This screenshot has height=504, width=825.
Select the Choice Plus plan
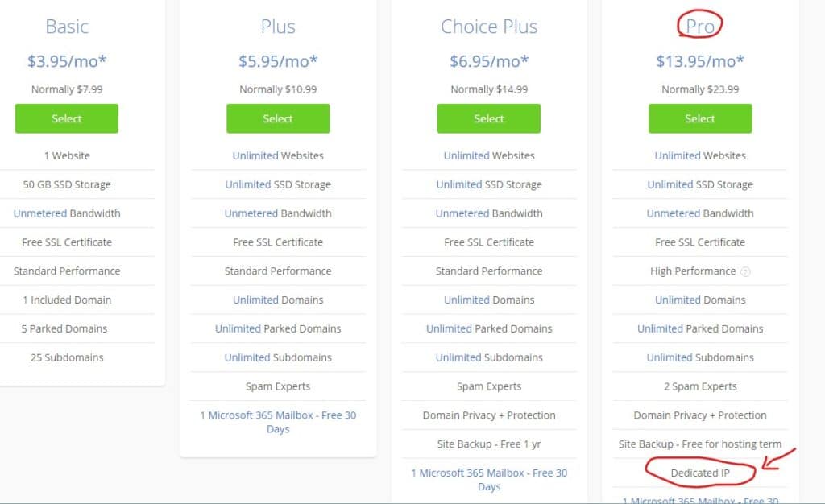pos(489,118)
